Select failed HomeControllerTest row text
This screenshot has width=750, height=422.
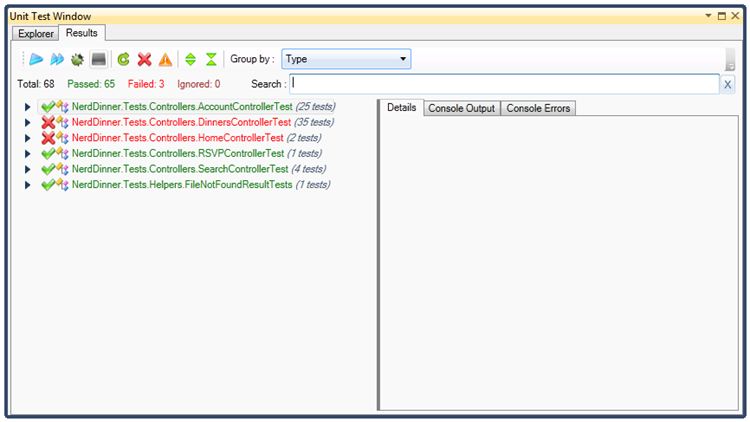pyautogui.click(x=177, y=138)
